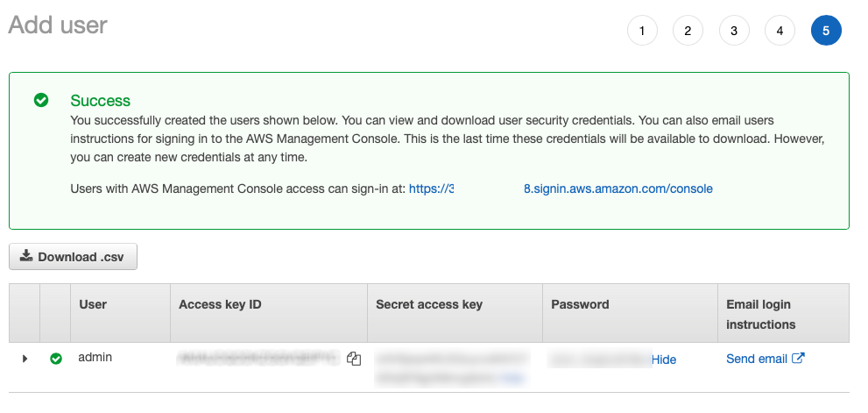Select the highlighted step 5 circle
Screen dimensions: 868x413
[x=826, y=31]
